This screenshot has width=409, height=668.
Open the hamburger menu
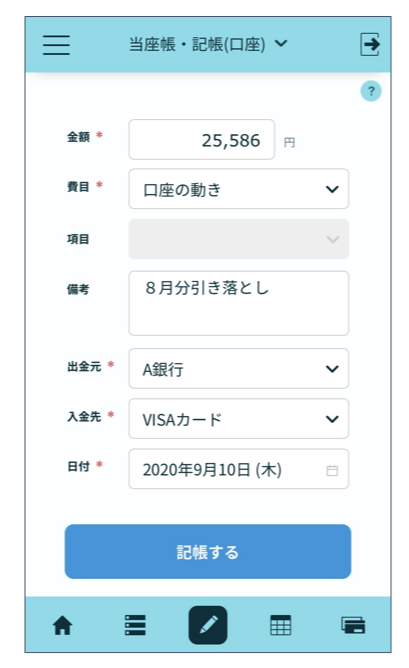(56, 45)
